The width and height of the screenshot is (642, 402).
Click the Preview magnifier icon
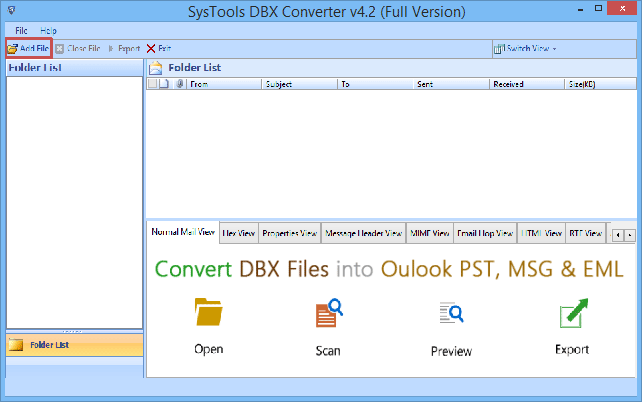tap(451, 313)
